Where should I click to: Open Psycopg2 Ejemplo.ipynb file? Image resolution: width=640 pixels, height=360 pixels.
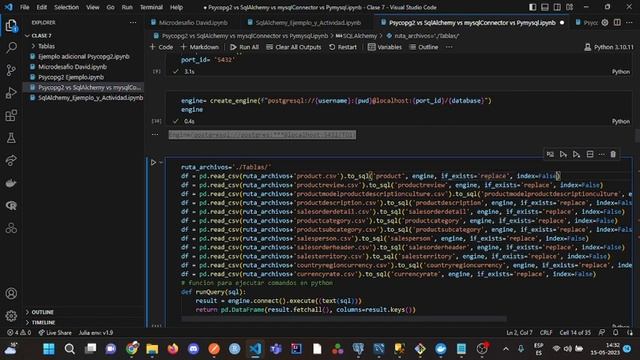pos(71,77)
